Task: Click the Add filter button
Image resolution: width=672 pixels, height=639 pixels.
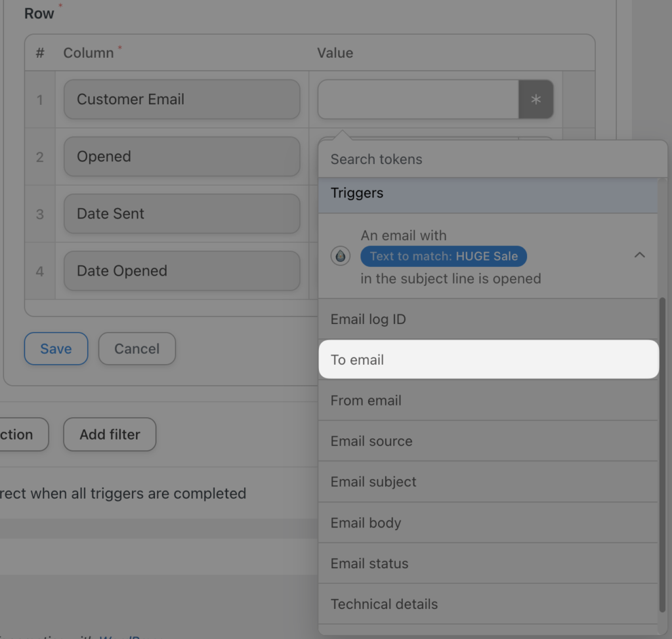Action: tap(110, 434)
